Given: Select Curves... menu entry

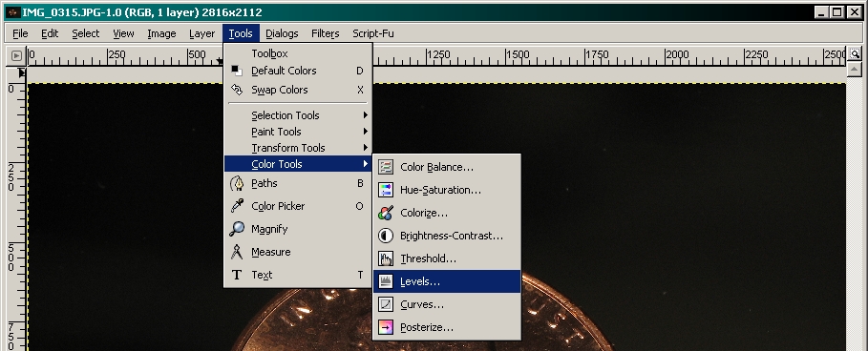Looking at the screenshot, I should pos(447,304).
